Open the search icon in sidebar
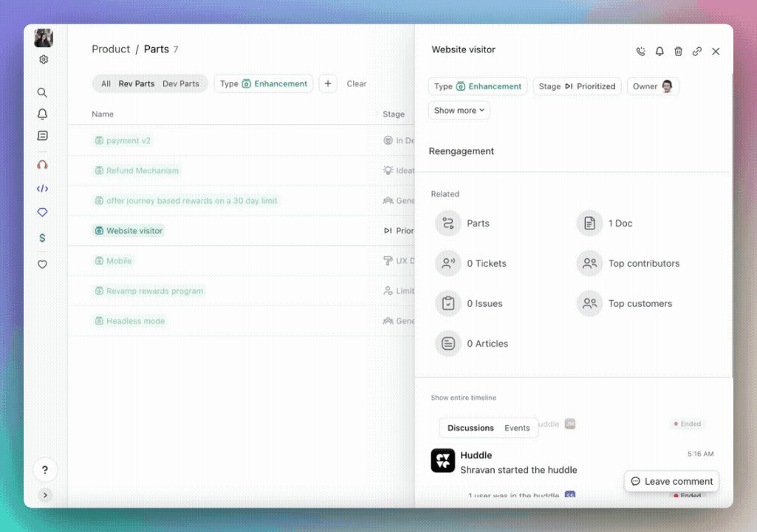 (42, 93)
